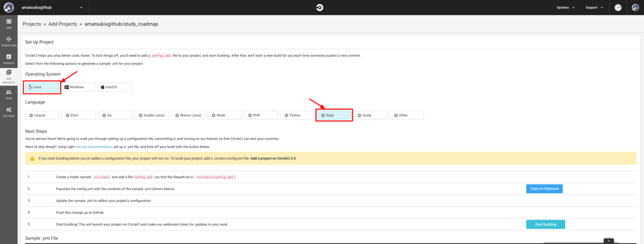Image resolution: width=644 pixels, height=244 pixels.
Task: Click the warning triangle icon in the yellow banner
Action: pyautogui.click(x=32, y=159)
